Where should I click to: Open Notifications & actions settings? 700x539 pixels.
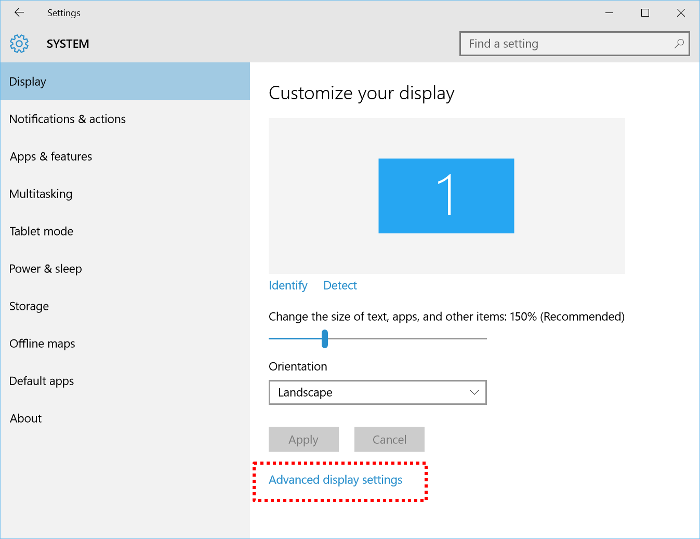[x=68, y=119]
